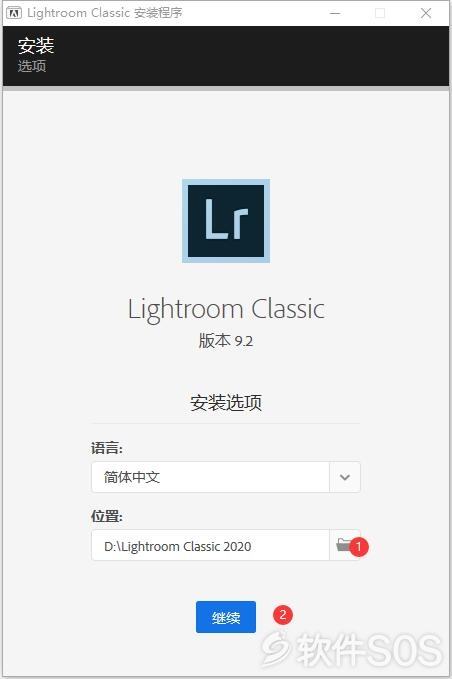Click the 软件SOS watermark logo
Screen dimensions: 452x679
(x=352, y=650)
